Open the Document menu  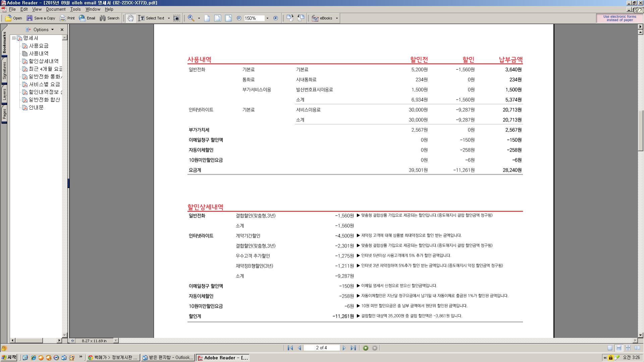pos(56,9)
